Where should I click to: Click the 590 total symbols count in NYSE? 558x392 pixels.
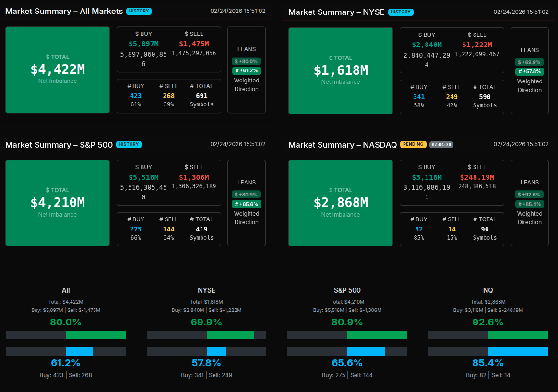tap(485, 97)
